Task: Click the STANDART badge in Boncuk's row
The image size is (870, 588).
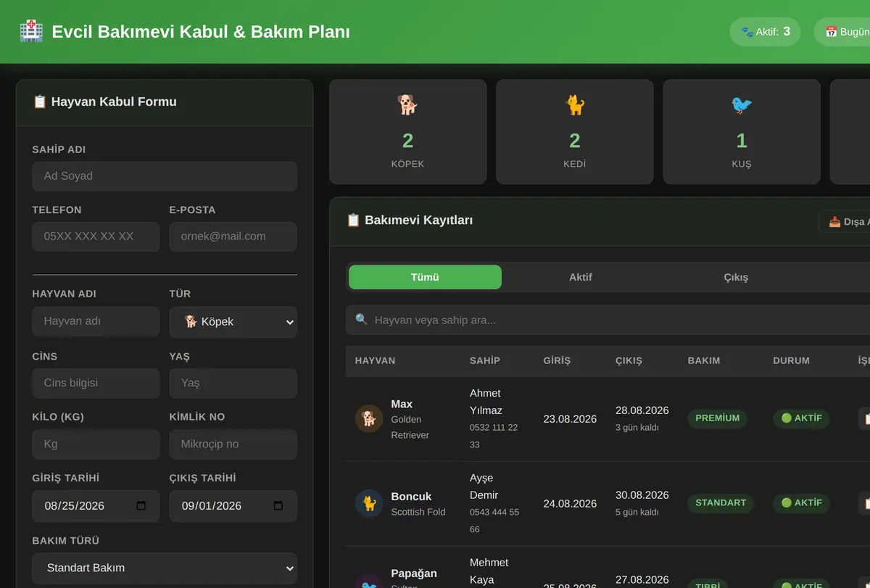Action: [x=721, y=503]
